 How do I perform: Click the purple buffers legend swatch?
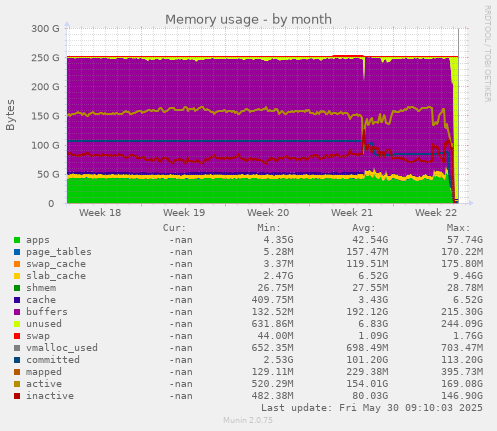pos(17,312)
